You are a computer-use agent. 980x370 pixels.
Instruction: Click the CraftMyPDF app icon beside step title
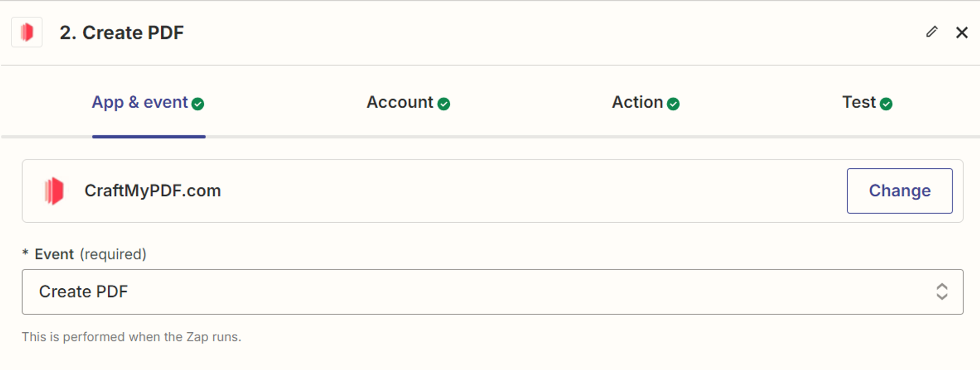[x=27, y=32]
